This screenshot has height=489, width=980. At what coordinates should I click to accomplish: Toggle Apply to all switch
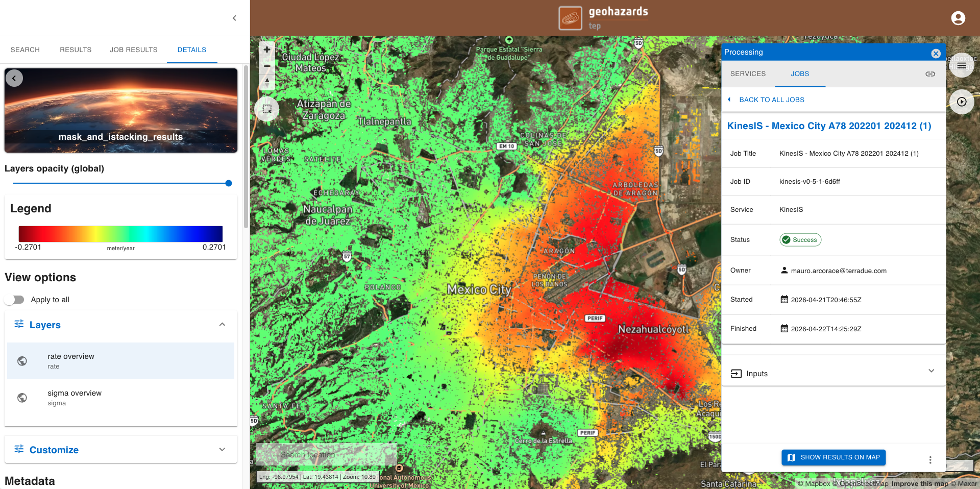[14, 300]
